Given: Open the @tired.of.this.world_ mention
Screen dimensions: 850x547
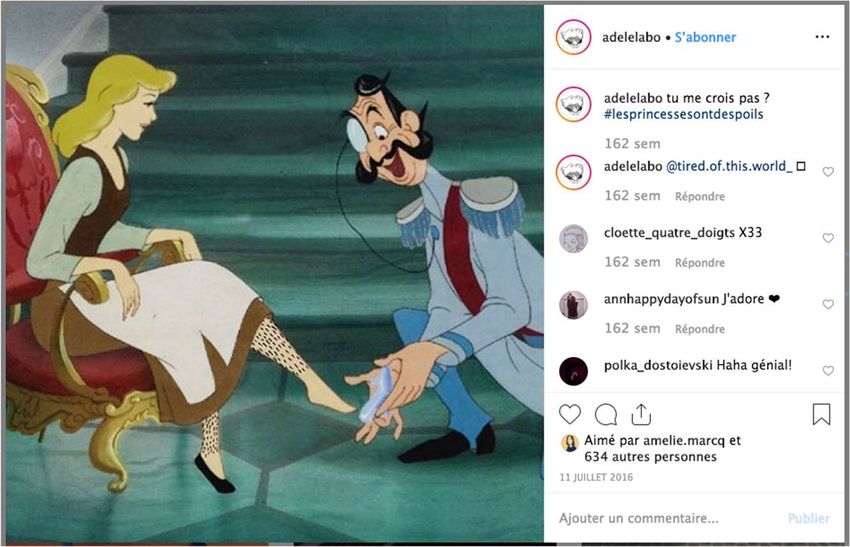Looking at the screenshot, I should click(729, 166).
